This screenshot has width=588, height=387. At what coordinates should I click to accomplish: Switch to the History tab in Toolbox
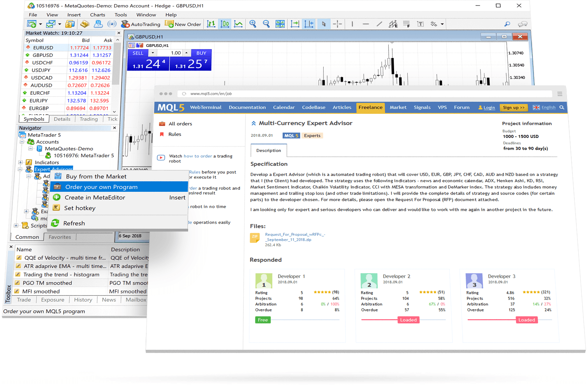(83, 299)
